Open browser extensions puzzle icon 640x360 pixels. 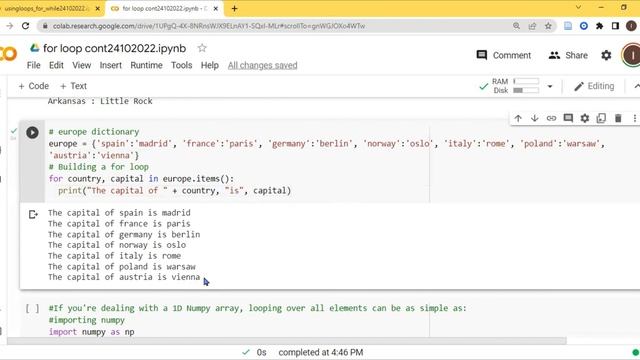(600, 26)
